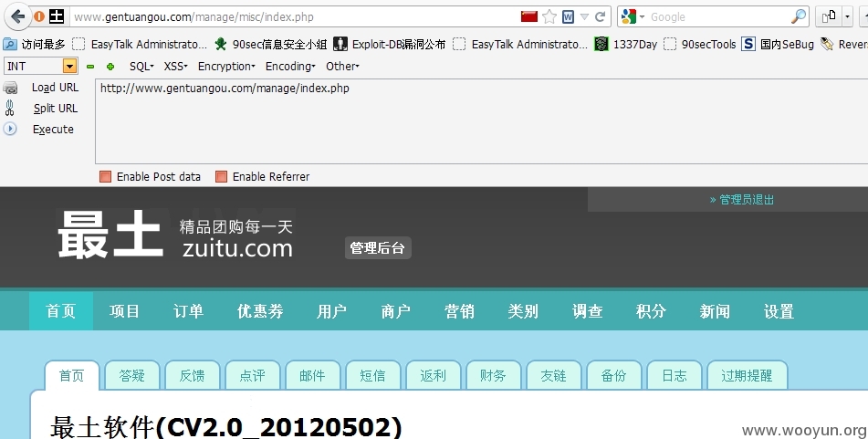Click the orange site info icon
This screenshot has width=868, height=439.
[x=39, y=16]
